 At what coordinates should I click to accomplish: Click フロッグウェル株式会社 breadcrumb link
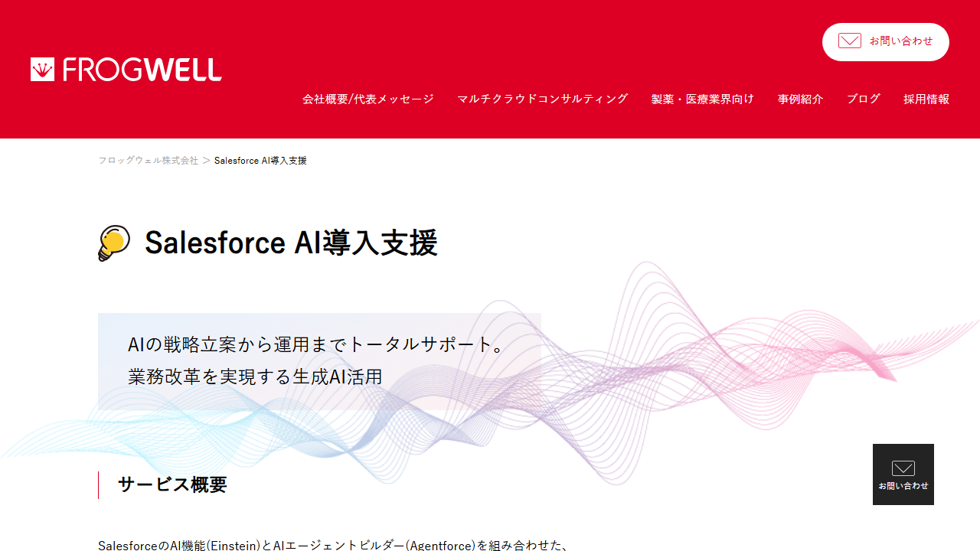[148, 161]
